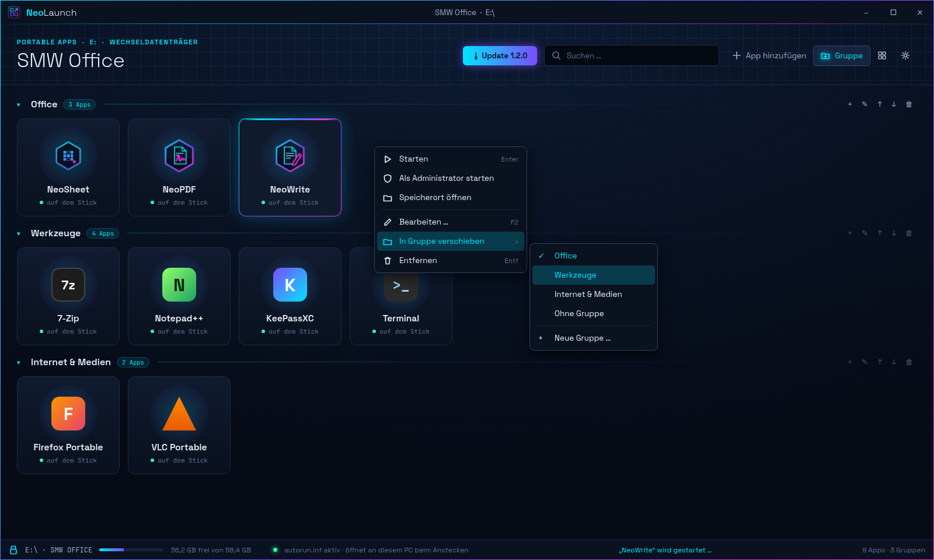Toggle the theme with the sun icon
Viewport: 934px width, 560px height.
[x=905, y=55]
